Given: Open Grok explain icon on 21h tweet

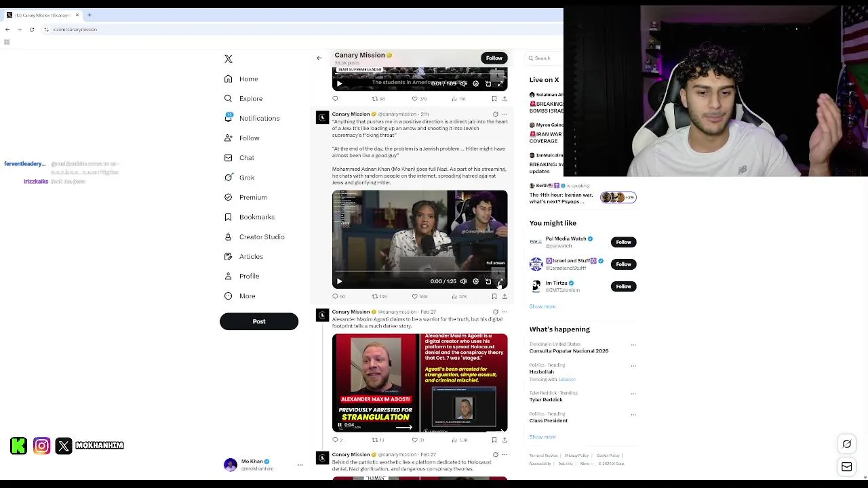Looking at the screenshot, I should pyautogui.click(x=495, y=115).
